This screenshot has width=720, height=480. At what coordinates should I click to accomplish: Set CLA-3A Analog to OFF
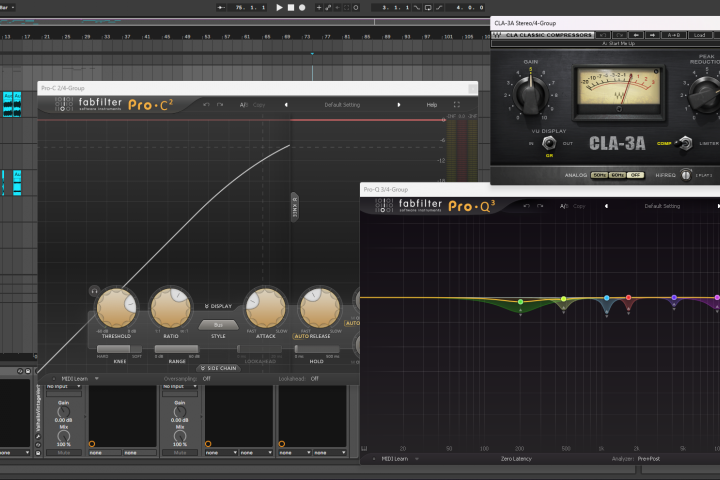(636, 175)
